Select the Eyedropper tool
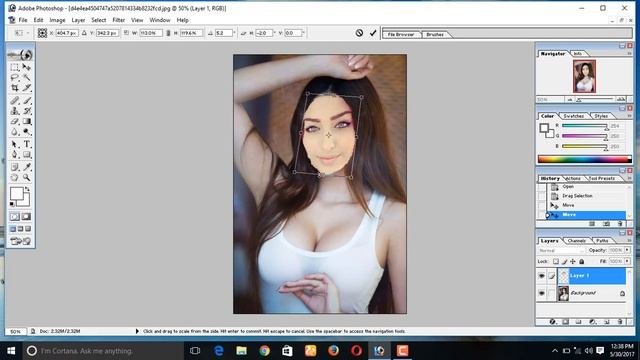This screenshot has width=640, height=360. click(x=27, y=167)
